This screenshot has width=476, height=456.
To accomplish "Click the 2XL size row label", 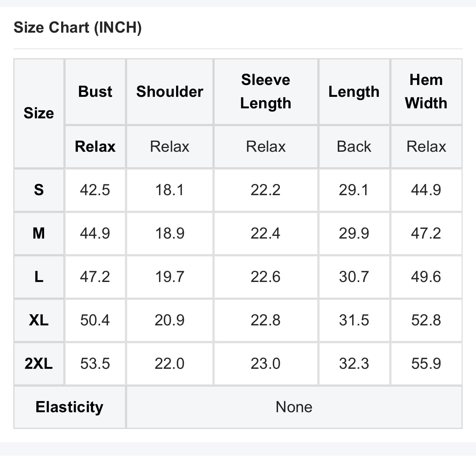I will coord(39,364).
